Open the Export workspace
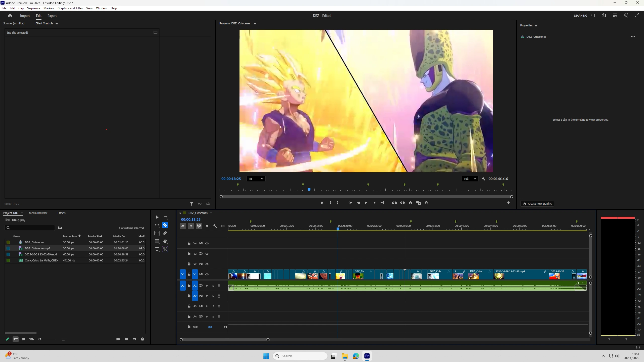The height and width of the screenshot is (362, 644). [52, 16]
